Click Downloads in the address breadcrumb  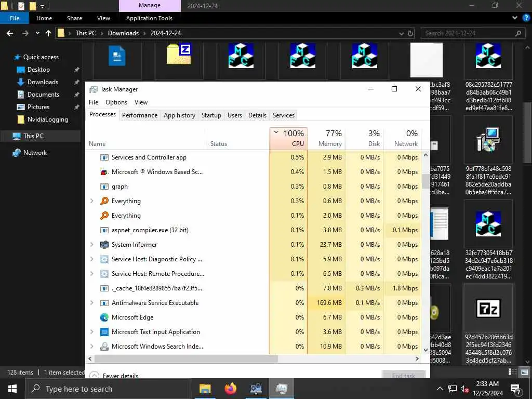pyautogui.click(x=123, y=33)
